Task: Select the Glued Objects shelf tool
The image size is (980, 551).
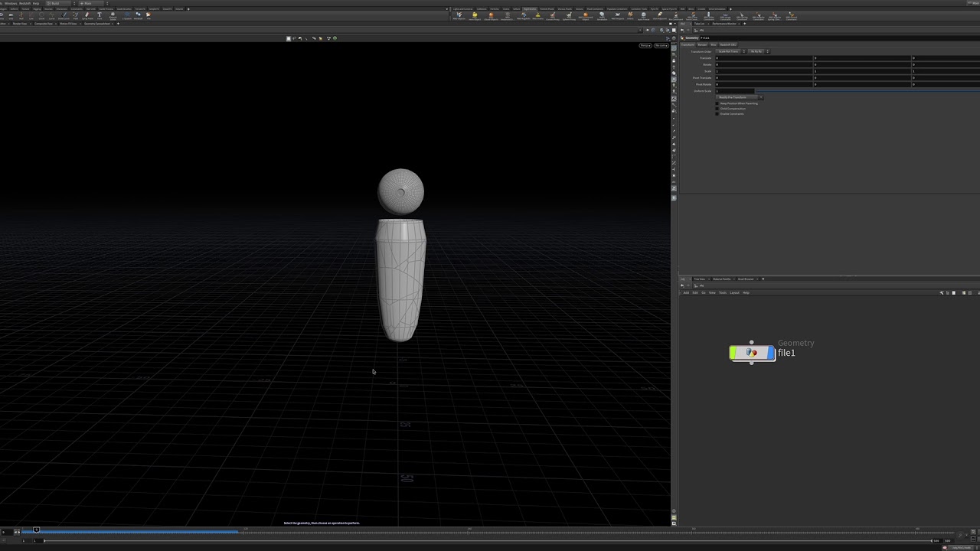Action: tap(491, 16)
